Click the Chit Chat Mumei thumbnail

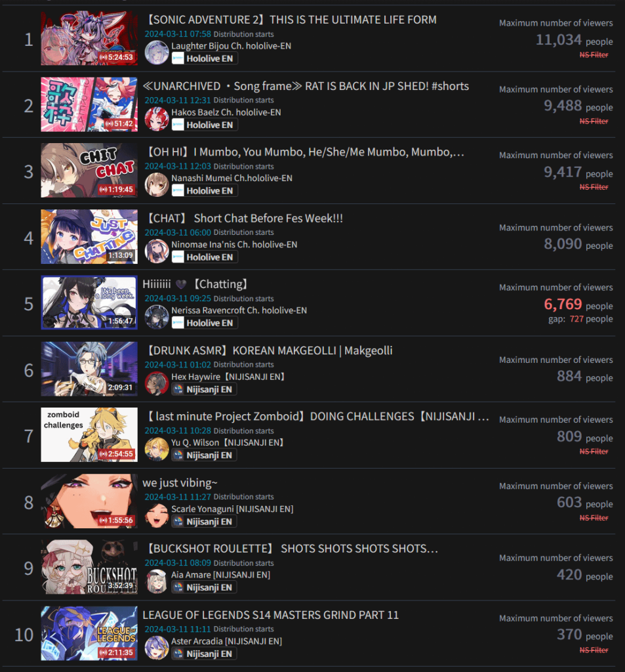pyautogui.click(x=89, y=171)
